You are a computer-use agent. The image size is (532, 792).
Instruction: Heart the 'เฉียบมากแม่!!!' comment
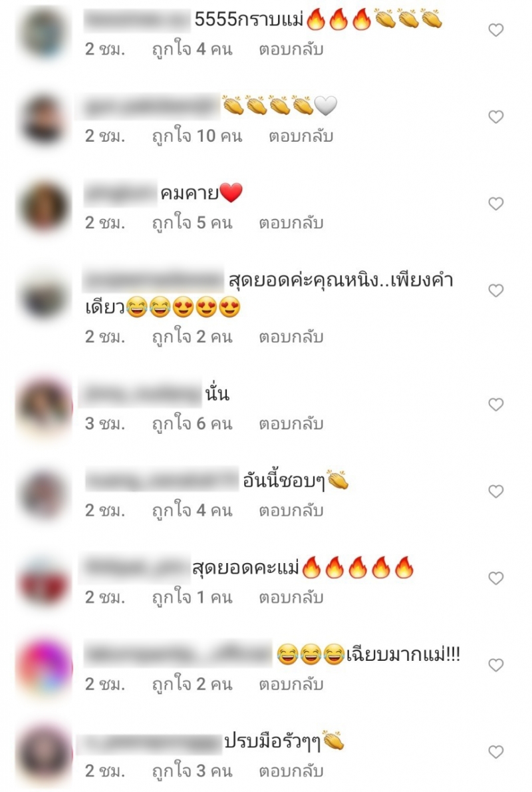(496, 666)
